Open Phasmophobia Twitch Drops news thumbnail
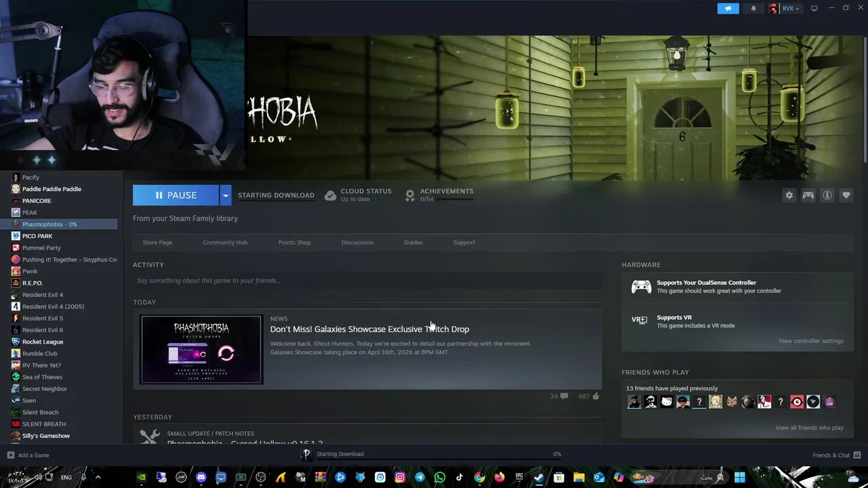Screen dimensions: 868x488 (201, 350)
